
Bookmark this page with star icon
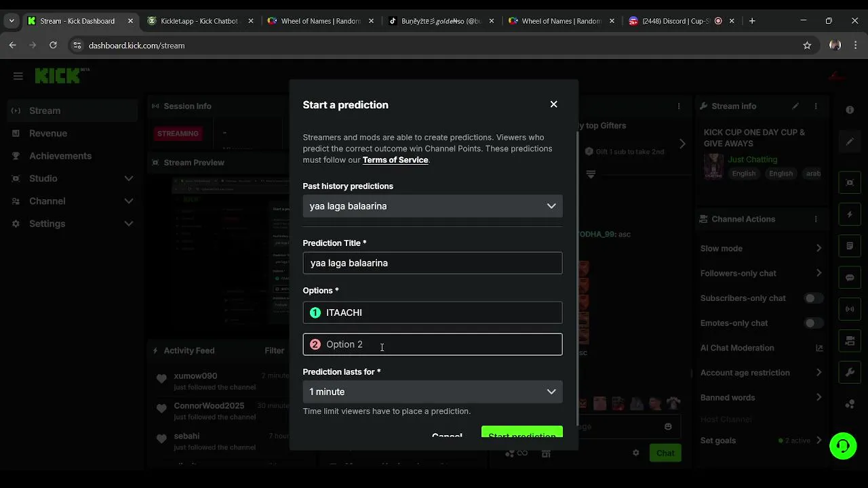pos(807,45)
